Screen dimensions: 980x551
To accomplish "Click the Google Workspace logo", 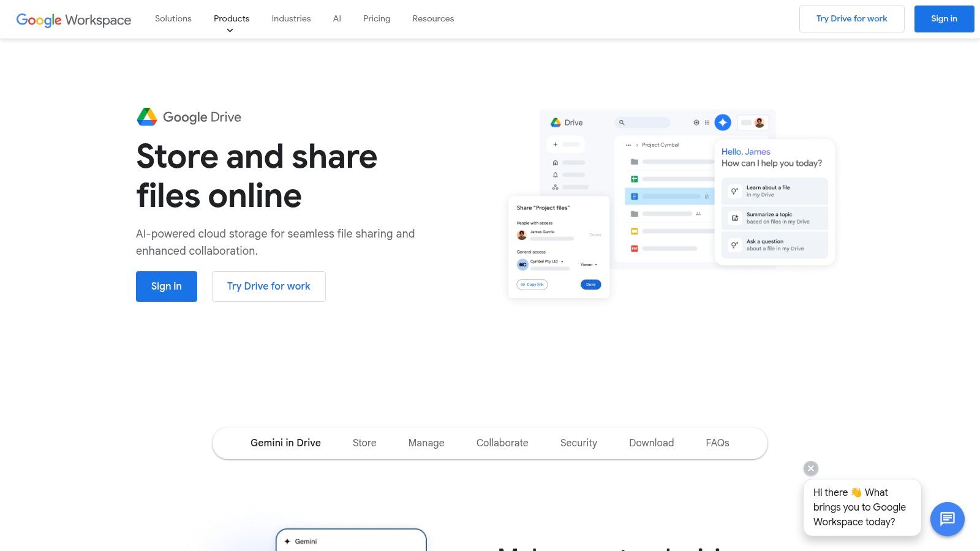I will 73,20.
